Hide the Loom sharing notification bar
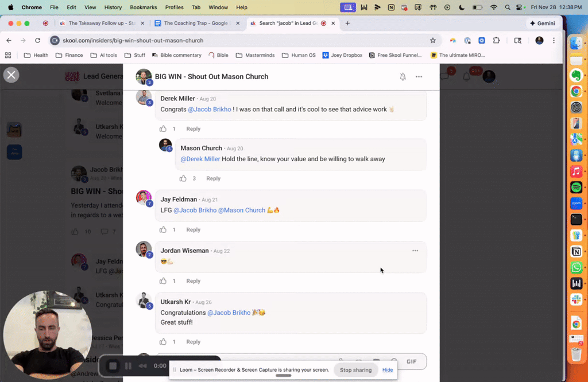The width and height of the screenshot is (588, 382). click(x=388, y=370)
